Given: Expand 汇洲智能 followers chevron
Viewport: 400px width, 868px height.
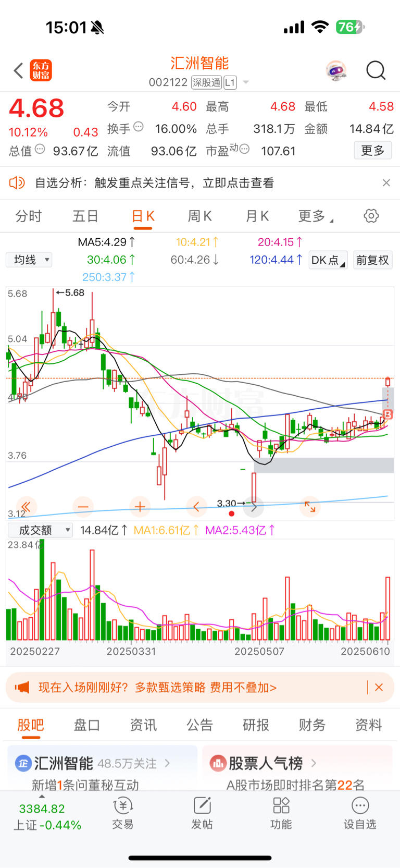Looking at the screenshot, I should tap(167, 763).
